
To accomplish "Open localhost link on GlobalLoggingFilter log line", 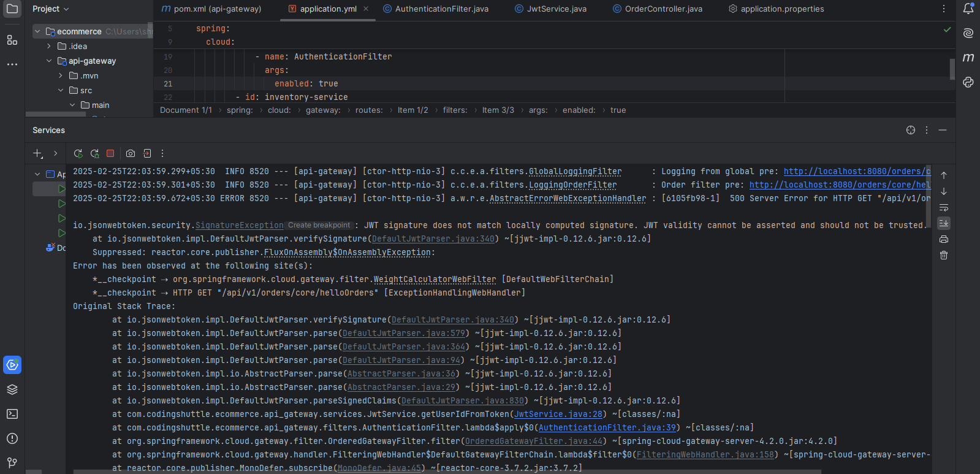I will point(857,172).
